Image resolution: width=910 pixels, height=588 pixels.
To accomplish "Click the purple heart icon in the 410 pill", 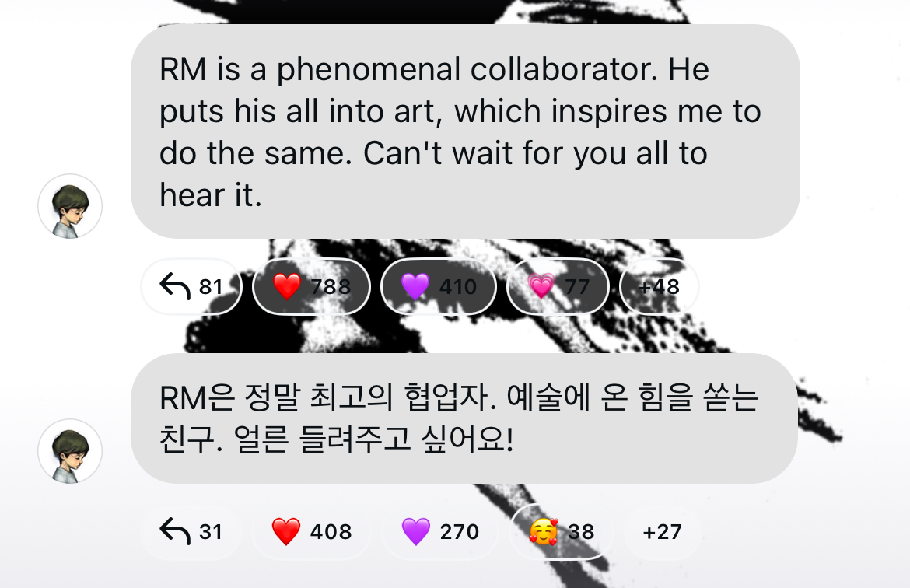I will coord(415,286).
